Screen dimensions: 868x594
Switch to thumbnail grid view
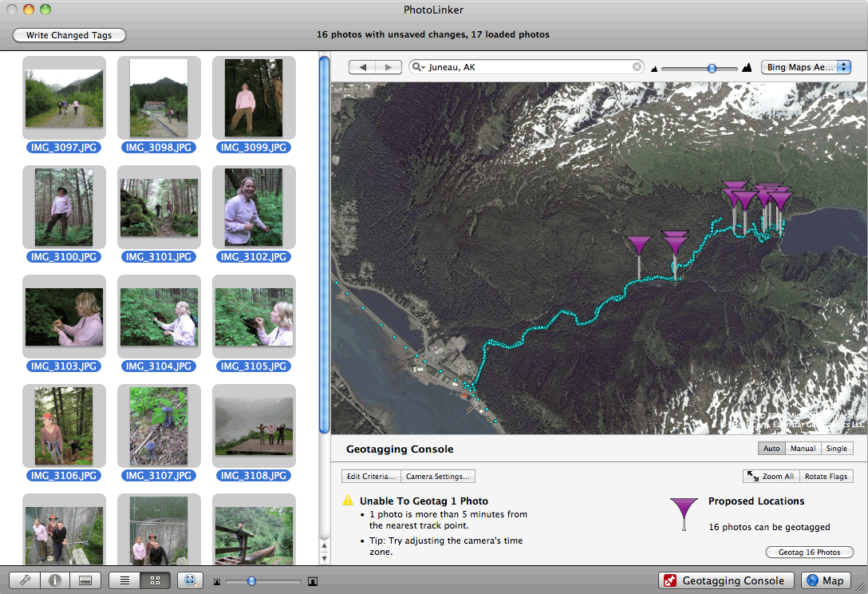point(156,580)
